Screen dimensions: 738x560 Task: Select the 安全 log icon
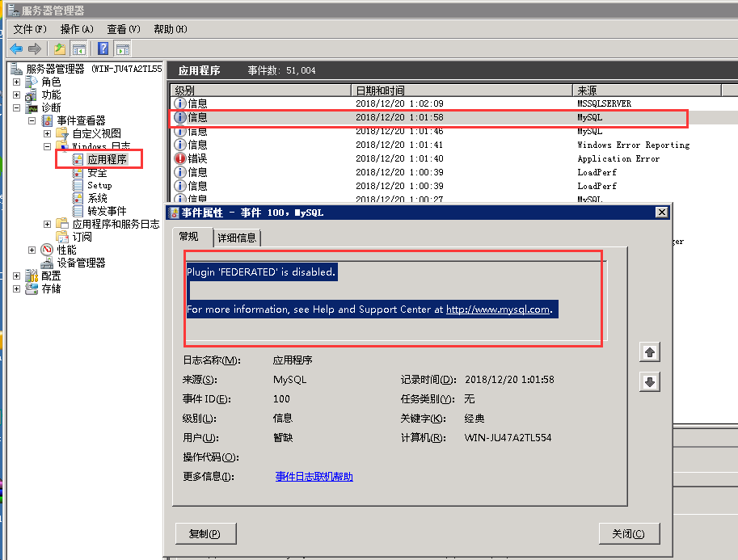[78, 173]
